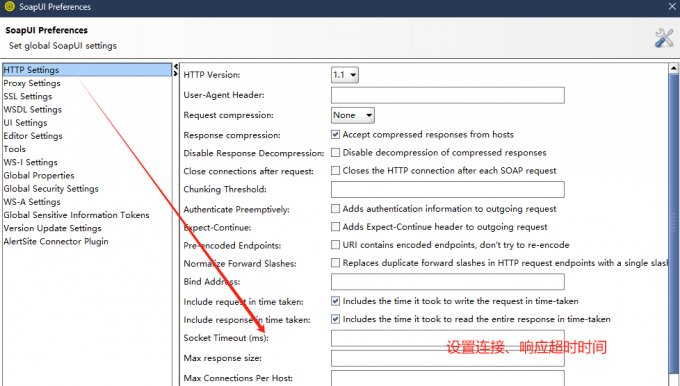The width and height of the screenshot is (680, 386).
Task: Open WS-I Settings page
Action: tap(30, 162)
